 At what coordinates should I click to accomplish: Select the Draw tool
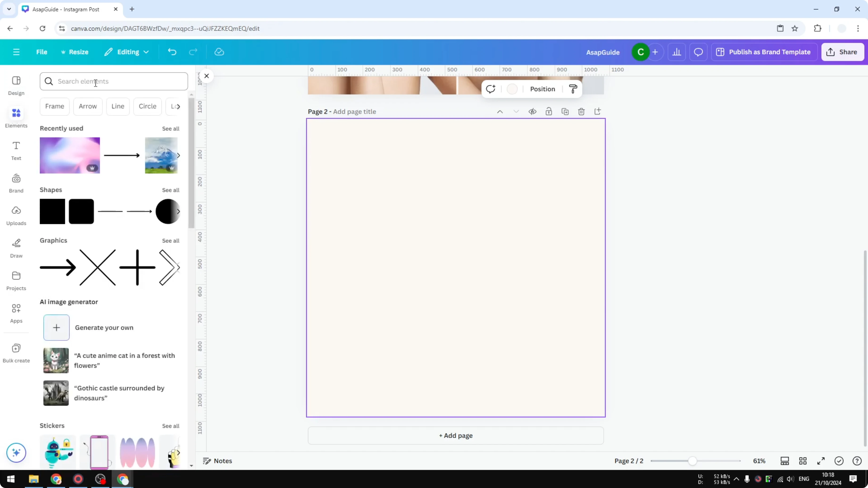tap(16, 248)
